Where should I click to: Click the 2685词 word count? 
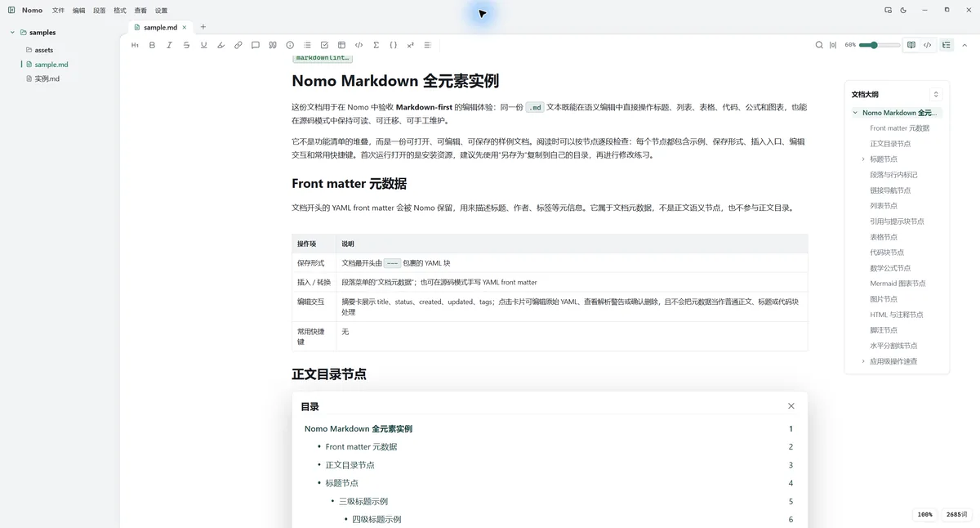(956, 514)
